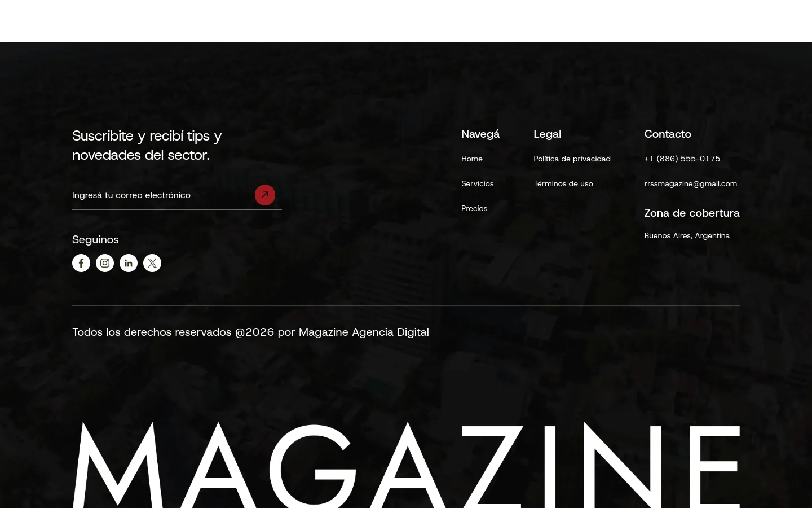Viewport: 812px width, 508px height.
Task: Select the Buenos Aires, Argentina text
Action: (687, 235)
